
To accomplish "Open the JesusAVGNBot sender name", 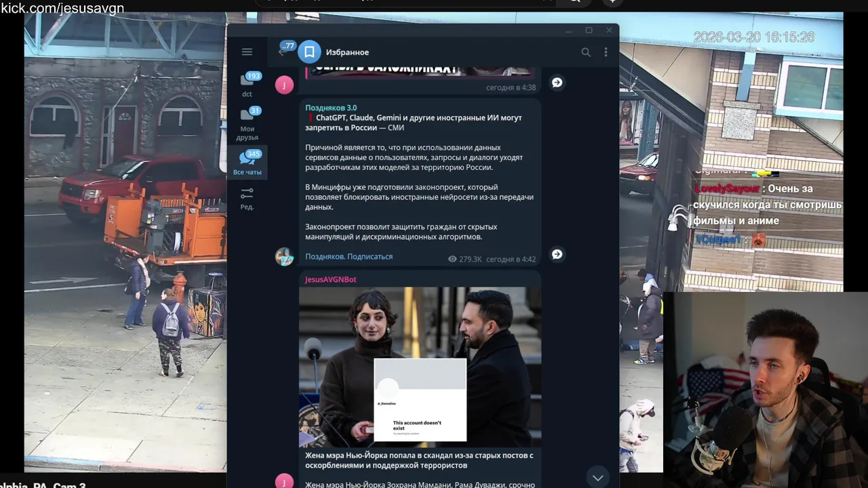I will tap(330, 279).
